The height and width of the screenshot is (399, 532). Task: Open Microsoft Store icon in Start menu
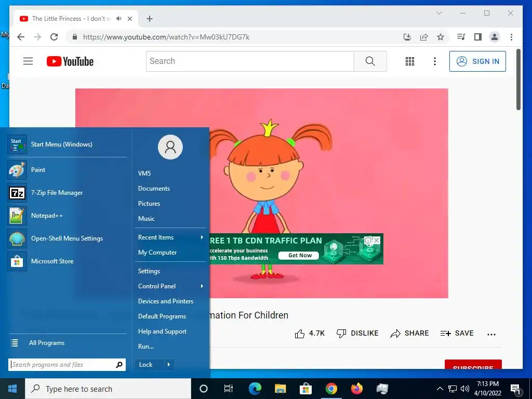coord(17,261)
